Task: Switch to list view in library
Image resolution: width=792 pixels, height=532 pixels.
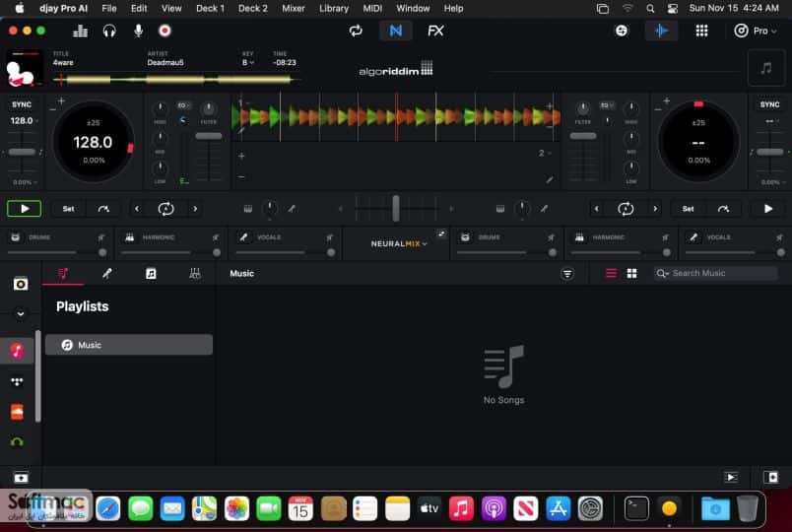Action: (611, 273)
